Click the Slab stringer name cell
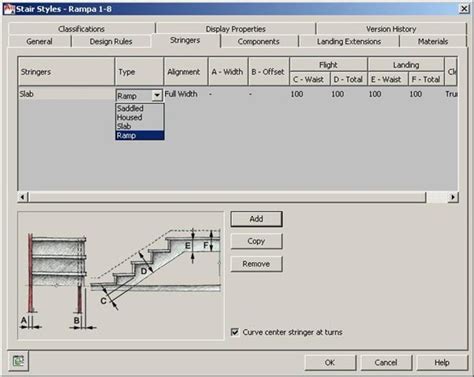474x377 pixels. pyautogui.click(x=66, y=94)
